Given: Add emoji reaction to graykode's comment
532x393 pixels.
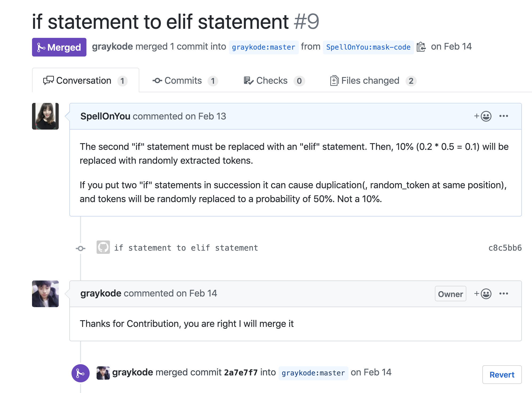Looking at the screenshot, I should pos(483,294).
